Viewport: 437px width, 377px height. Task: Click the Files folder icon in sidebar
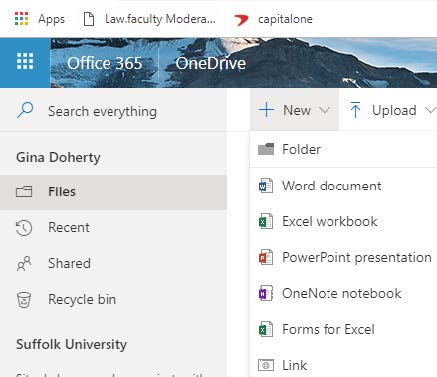pyautogui.click(x=24, y=192)
